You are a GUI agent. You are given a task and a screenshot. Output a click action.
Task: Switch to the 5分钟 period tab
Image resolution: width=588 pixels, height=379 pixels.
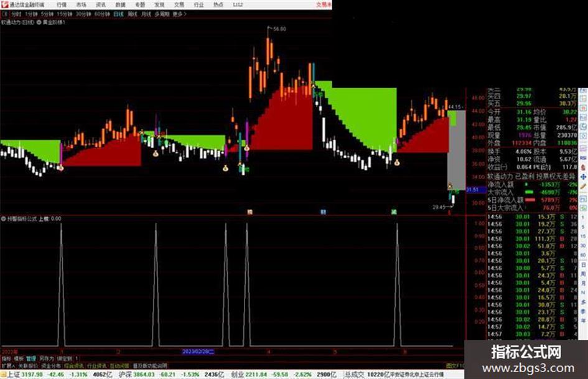point(47,14)
